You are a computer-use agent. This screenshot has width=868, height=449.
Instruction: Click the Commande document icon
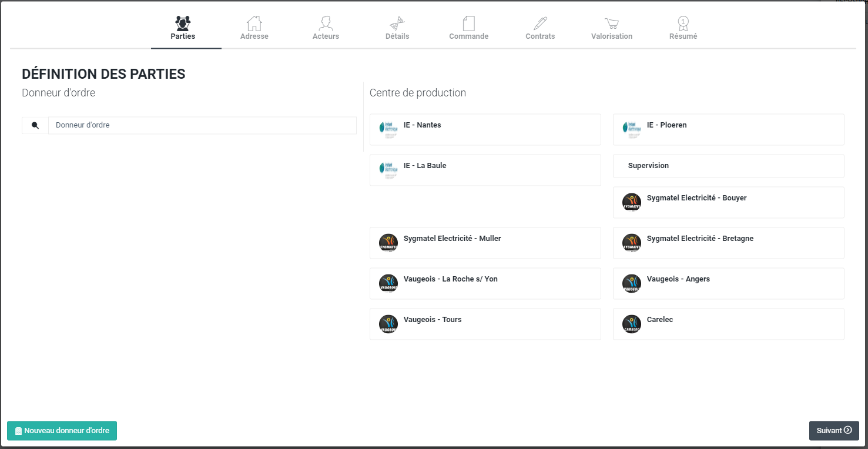tap(468, 24)
